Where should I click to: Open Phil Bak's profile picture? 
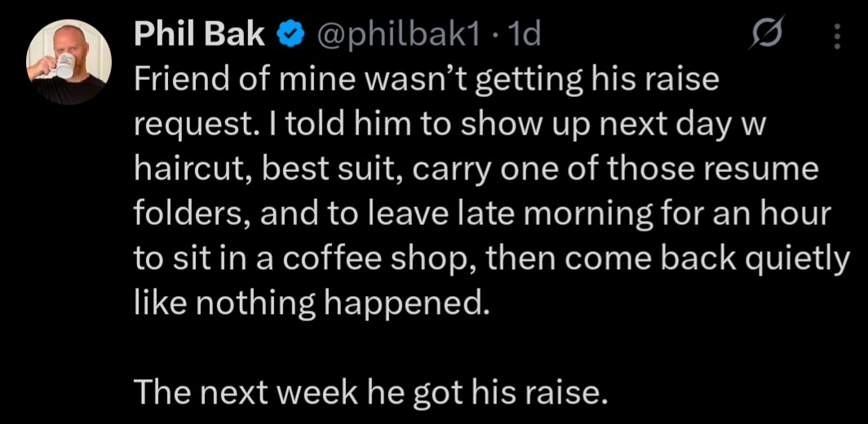pos(69,63)
